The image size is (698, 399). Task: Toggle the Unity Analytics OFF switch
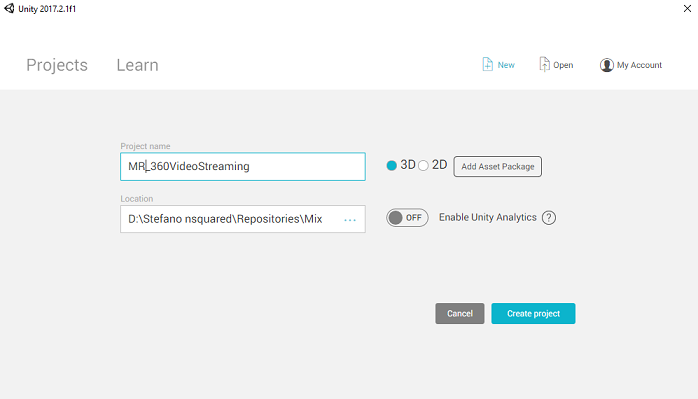(x=407, y=218)
